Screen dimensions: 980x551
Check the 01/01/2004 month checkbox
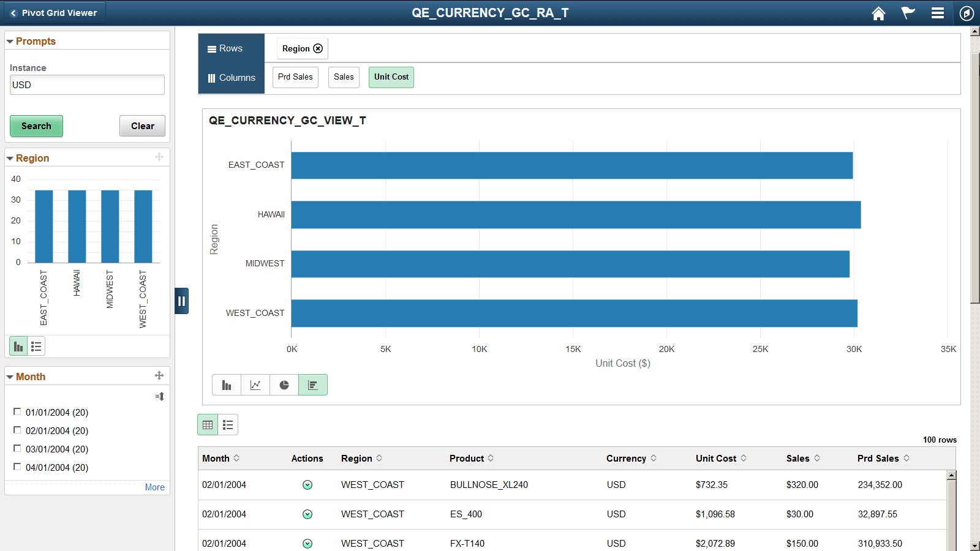(x=17, y=412)
